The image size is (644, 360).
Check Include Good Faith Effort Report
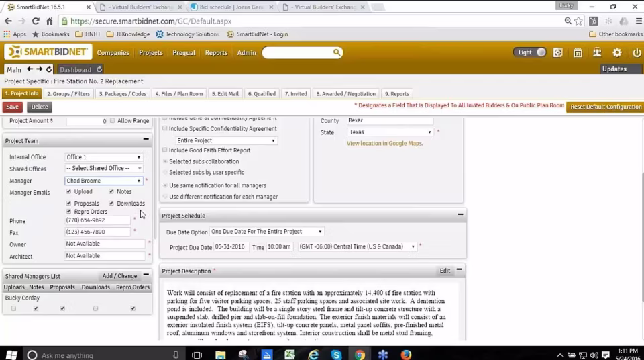(x=165, y=150)
